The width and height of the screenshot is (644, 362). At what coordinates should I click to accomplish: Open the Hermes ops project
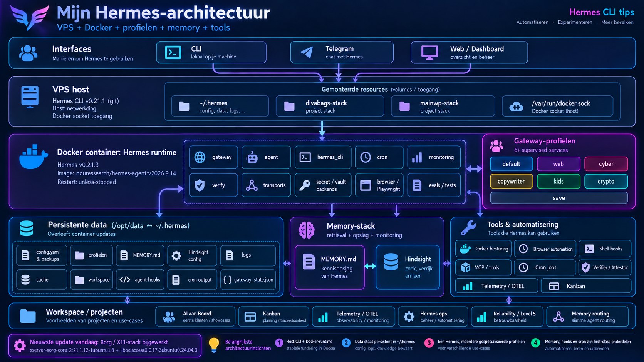click(433, 317)
